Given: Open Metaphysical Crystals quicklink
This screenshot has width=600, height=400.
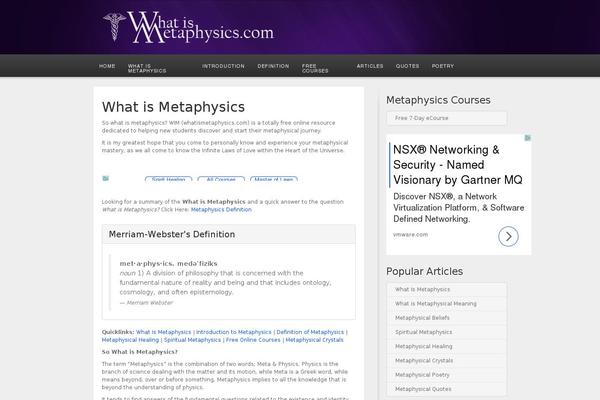Looking at the screenshot, I should pos(314,340).
